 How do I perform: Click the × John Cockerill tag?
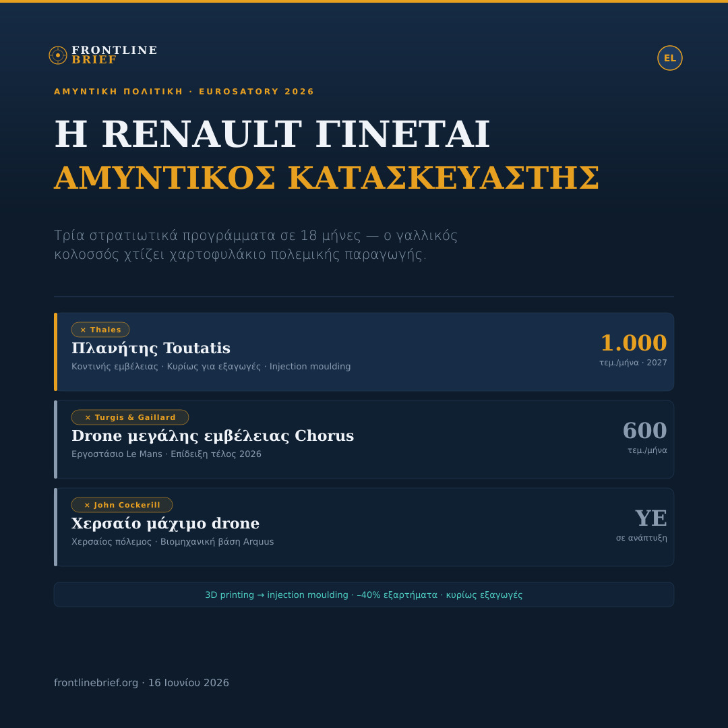(122, 505)
